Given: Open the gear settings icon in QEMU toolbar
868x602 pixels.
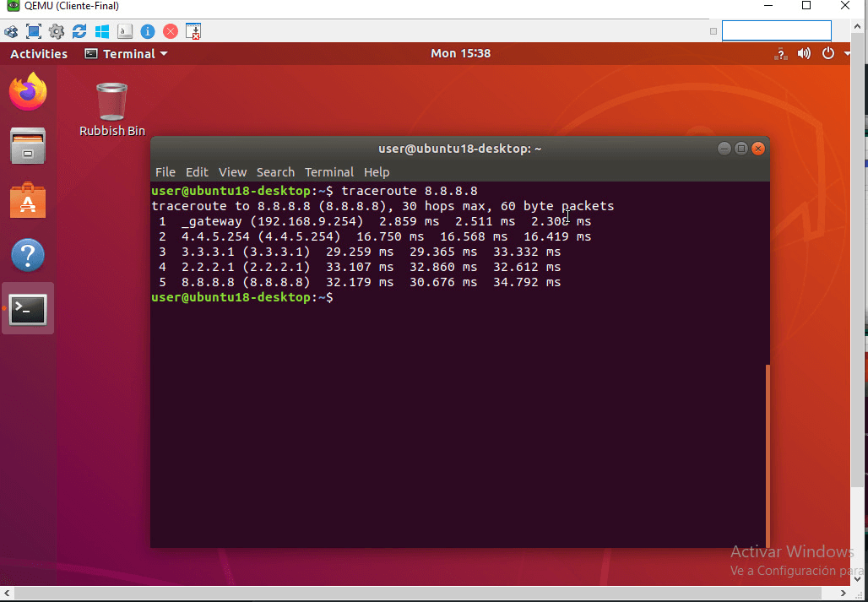Looking at the screenshot, I should tap(57, 31).
